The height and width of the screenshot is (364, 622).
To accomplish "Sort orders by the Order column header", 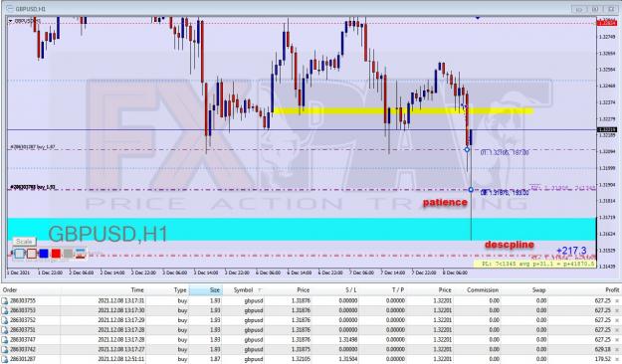I will (10, 290).
